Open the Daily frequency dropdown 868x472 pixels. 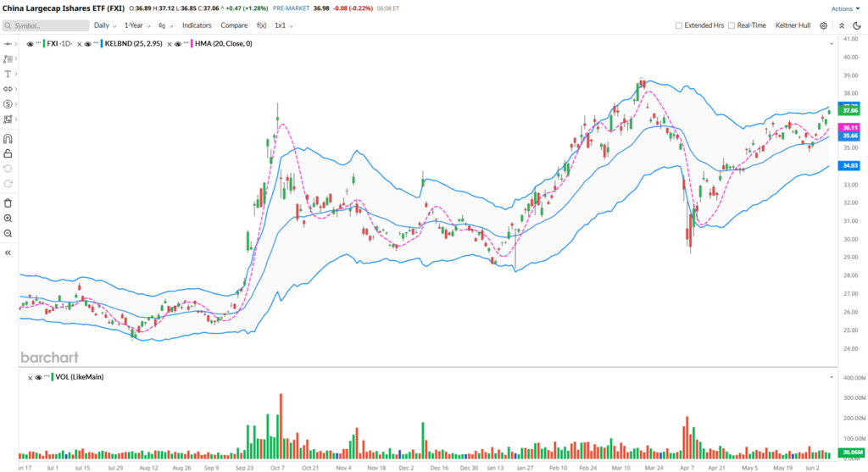[x=104, y=25]
